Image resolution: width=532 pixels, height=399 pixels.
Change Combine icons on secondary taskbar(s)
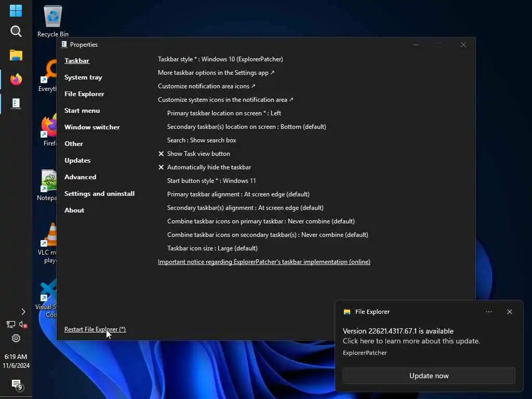click(268, 235)
